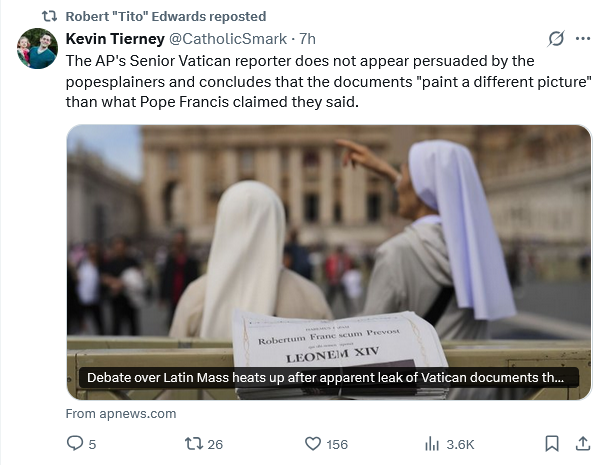This screenshot has width=608, height=465.
Task: Click the "Debate over Latin Mass" headline caption
Action: [329, 379]
